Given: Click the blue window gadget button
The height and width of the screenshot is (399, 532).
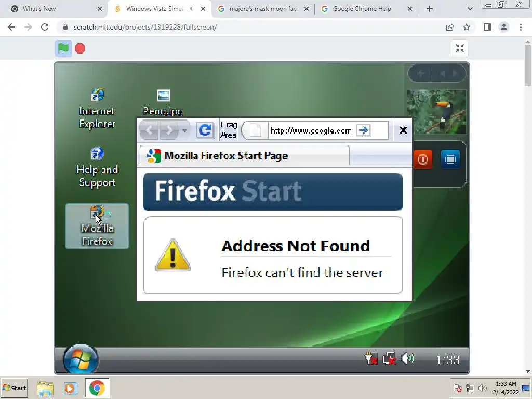Looking at the screenshot, I should (450, 159).
